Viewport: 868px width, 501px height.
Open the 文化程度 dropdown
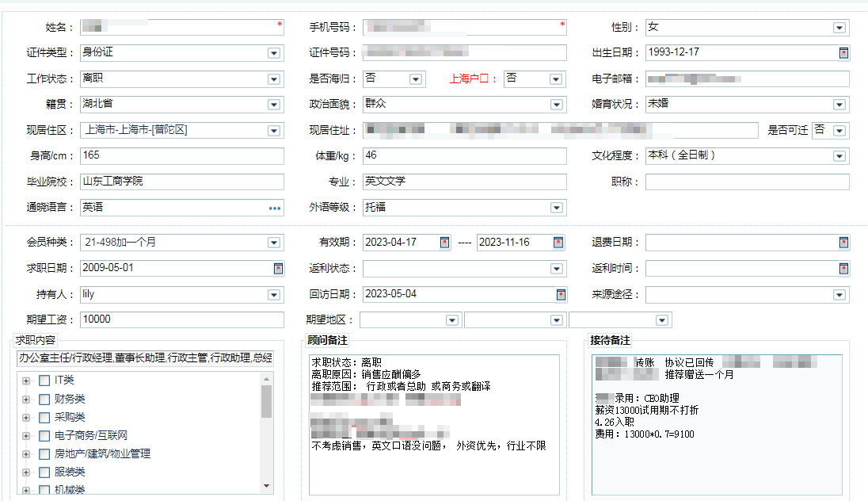(839, 156)
